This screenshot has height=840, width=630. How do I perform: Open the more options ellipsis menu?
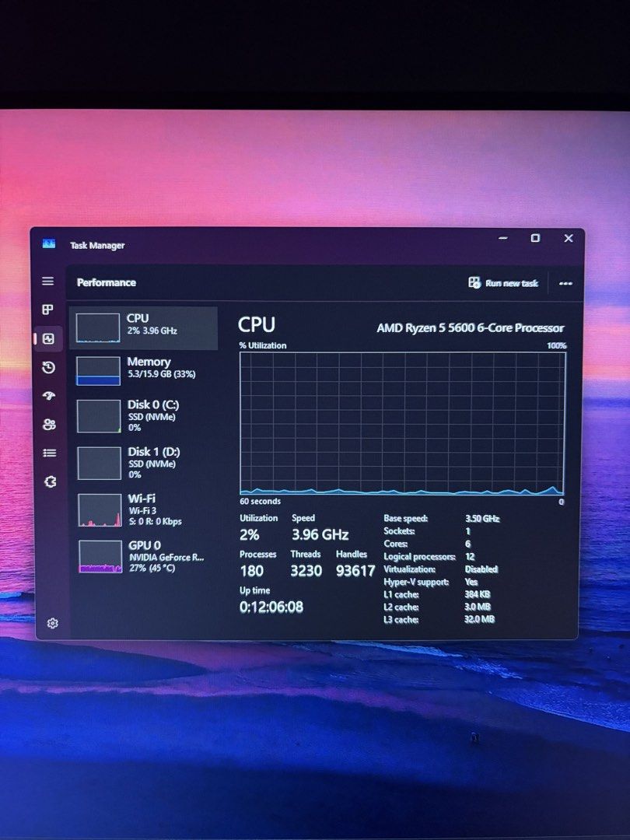coord(565,283)
